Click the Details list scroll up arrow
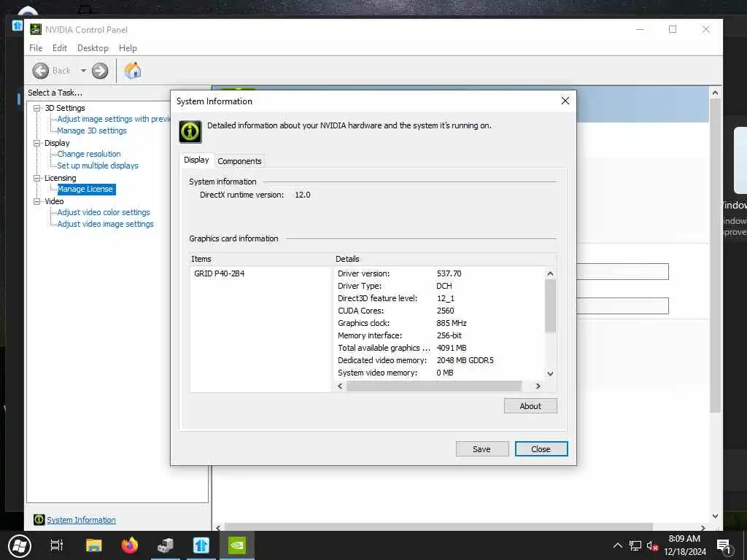This screenshot has height=560, width=747. (x=550, y=273)
